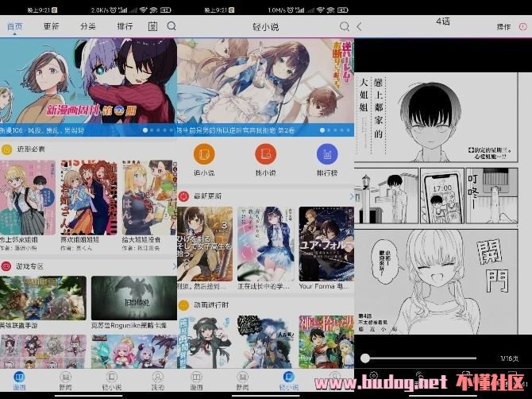Open green-cover novel in 动画进行时 row
The image size is (532, 399).
pyautogui.click(x=326, y=342)
